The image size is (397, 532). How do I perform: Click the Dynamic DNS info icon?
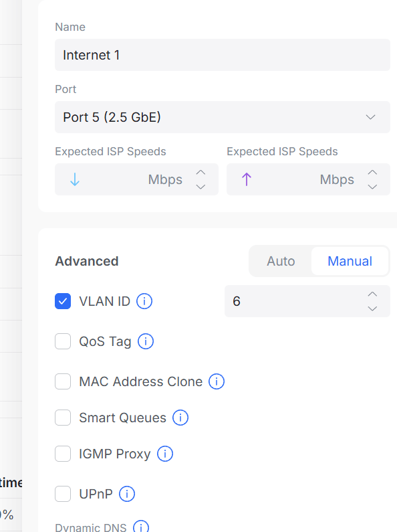click(x=141, y=527)
